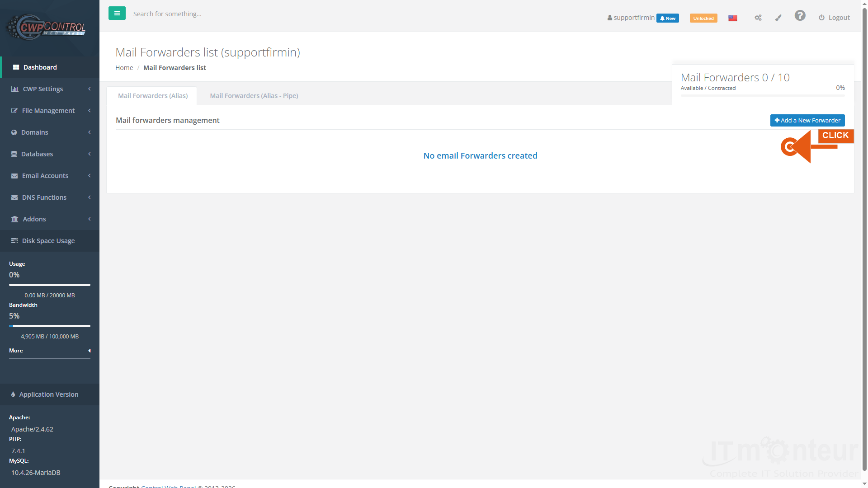This screenshot has width=868, height=488.
Task: Click the Logout link text
Action: tap(839, 18)
